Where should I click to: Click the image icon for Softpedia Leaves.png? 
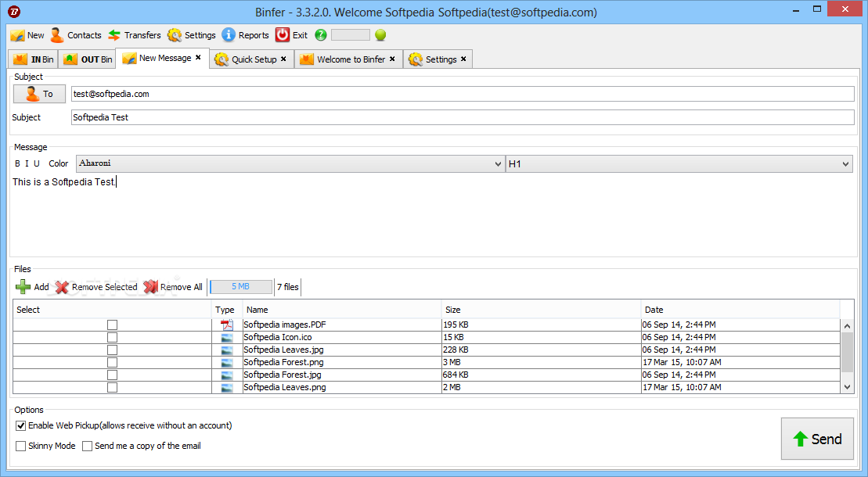pyautogui.click(x=227, y=388)
